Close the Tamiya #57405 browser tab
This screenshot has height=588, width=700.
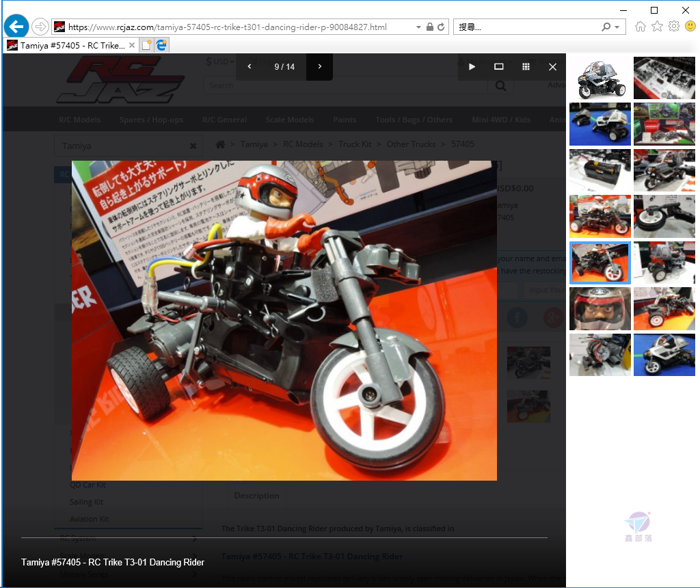click(x=132, y=45)
